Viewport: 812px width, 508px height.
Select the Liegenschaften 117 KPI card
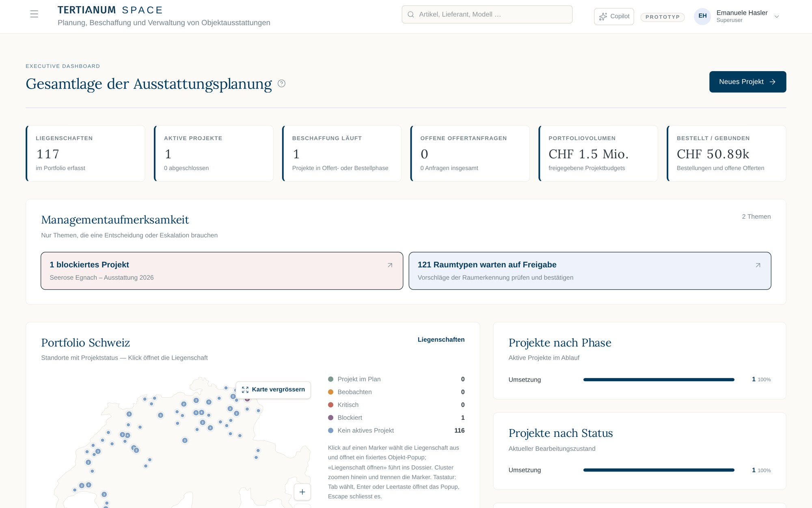click(x=85, y=153)
